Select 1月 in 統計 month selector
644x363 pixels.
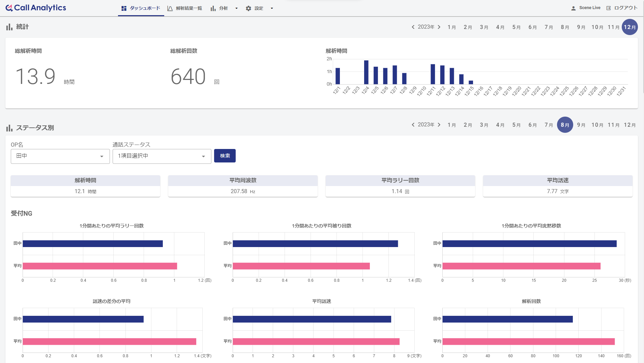(x=452, y=27)
